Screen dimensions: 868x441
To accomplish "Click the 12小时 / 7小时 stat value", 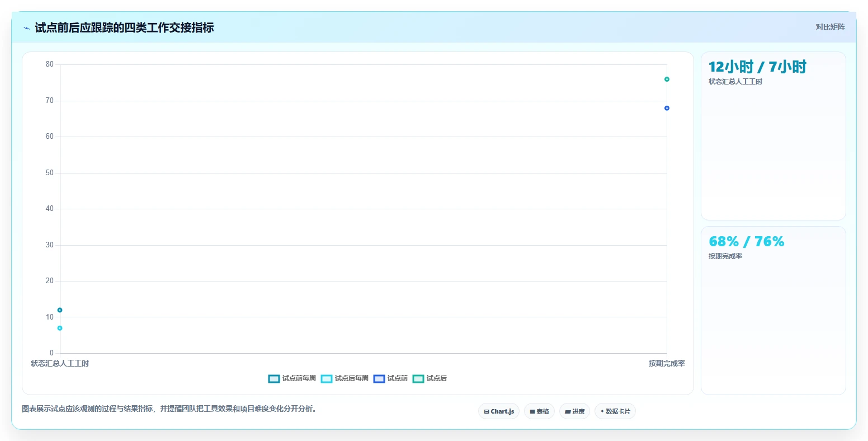I will (x=757, y=67).
